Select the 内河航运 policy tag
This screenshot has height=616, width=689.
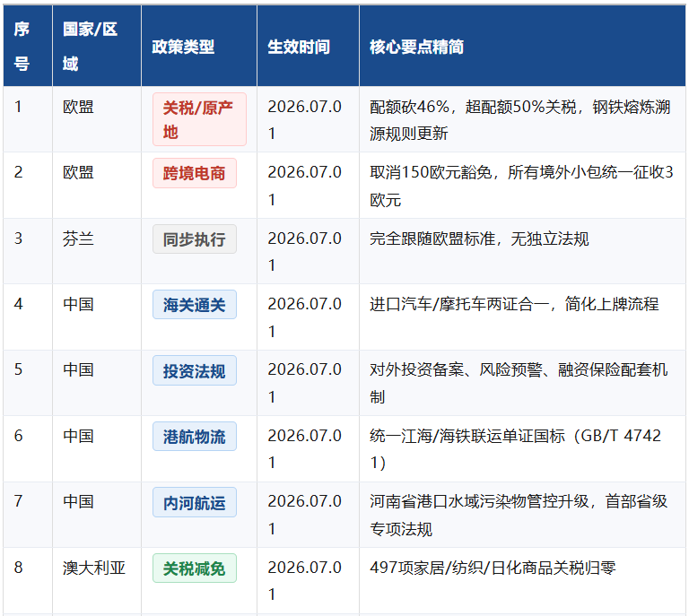tap(194, 502)
